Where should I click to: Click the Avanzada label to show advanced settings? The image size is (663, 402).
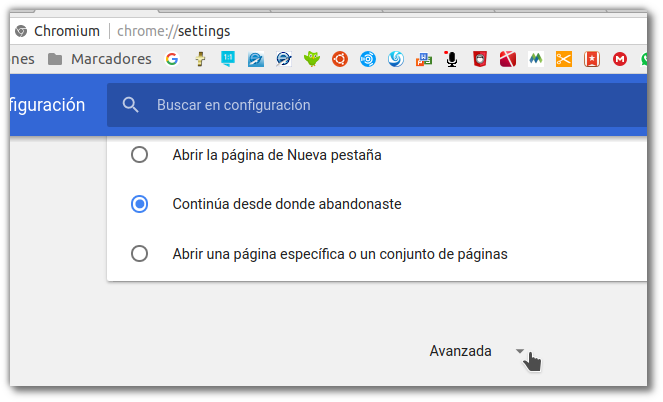460,351
